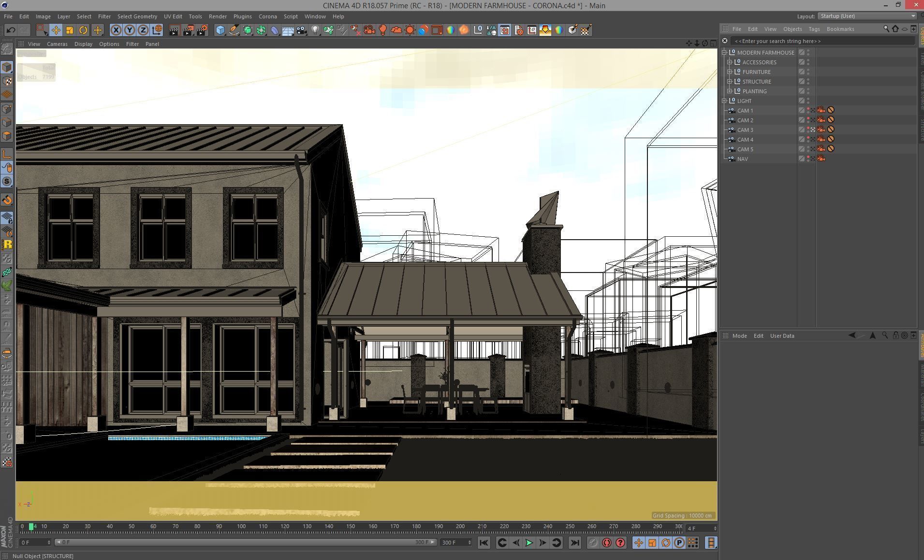The image size is (924, 560).
Task: Toggle the X axis lock
Action: click(x=116, y=30)
